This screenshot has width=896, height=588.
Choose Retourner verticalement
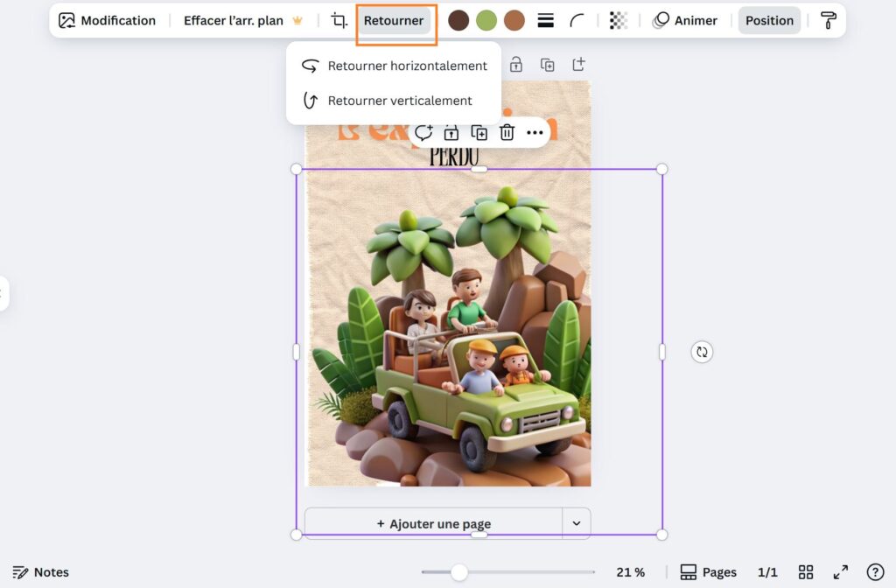pyautogui.click(x=394, y=101)
